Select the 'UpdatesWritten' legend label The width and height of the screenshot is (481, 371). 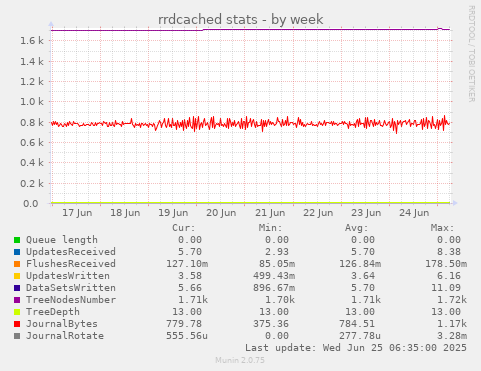[x=68, y=276]
